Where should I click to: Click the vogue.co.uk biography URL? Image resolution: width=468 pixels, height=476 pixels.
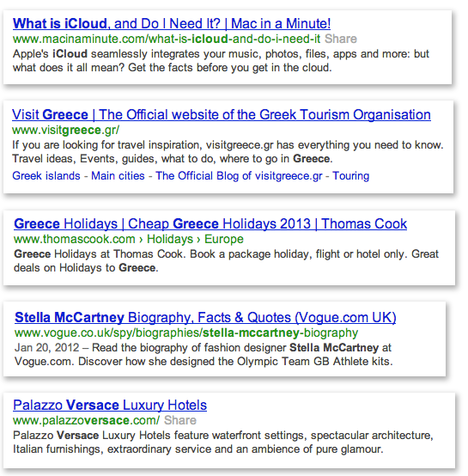tap(186, 333)
